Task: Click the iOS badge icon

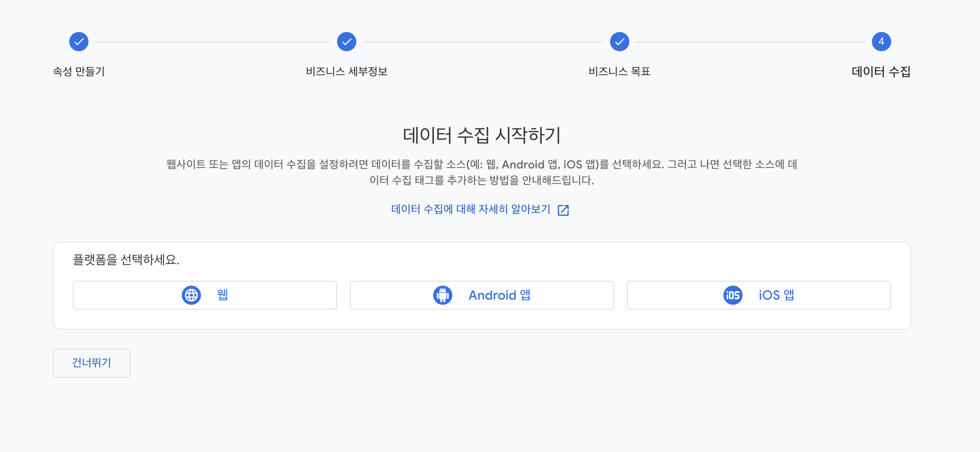Action: click(x=733, y=295)
